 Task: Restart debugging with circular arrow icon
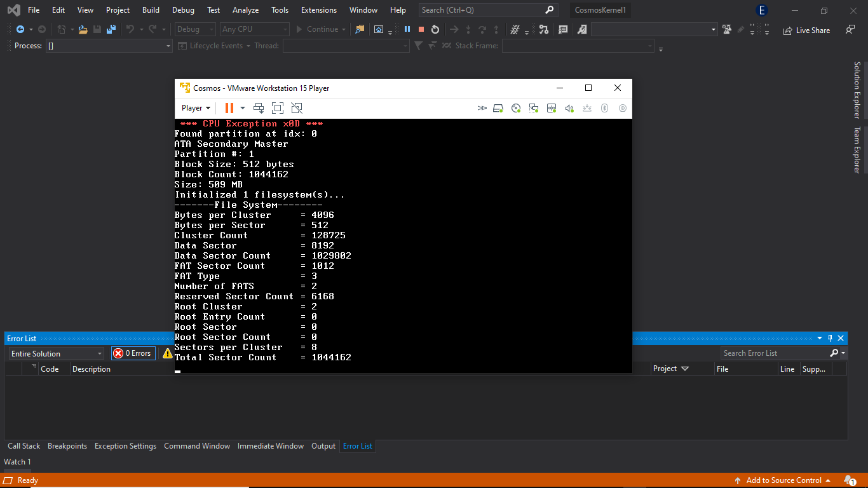(435, 29)
